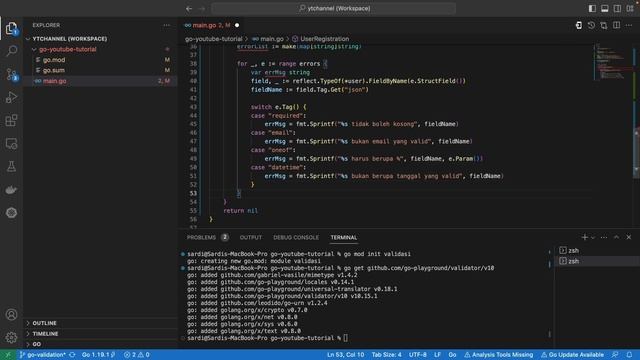This screenshot has width=640, height=360.
Task: Open the file timeline history icon
Action: tap(591, 25)
